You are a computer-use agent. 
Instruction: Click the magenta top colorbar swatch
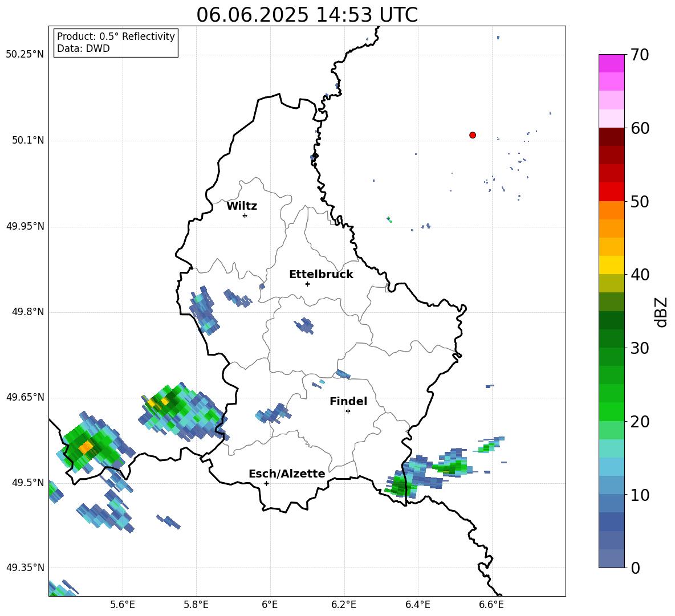point(611,64)
